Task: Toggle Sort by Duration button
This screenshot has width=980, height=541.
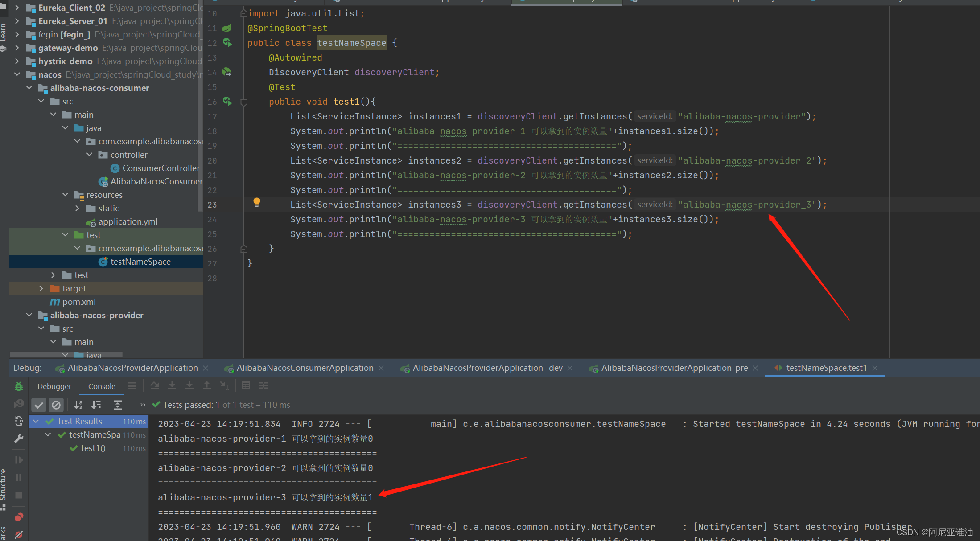Action: click(x=96, y=405)
